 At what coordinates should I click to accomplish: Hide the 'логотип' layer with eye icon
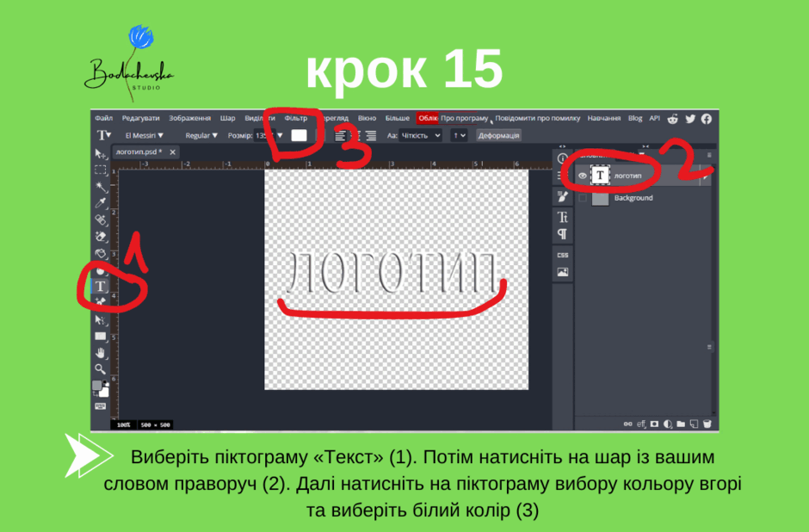(x=583, y=176)
